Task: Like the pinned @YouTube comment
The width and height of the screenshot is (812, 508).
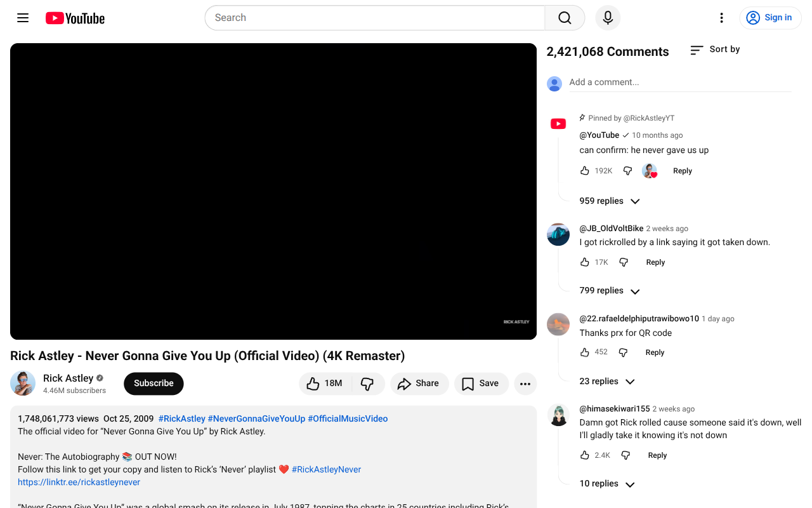Action: 585,170
